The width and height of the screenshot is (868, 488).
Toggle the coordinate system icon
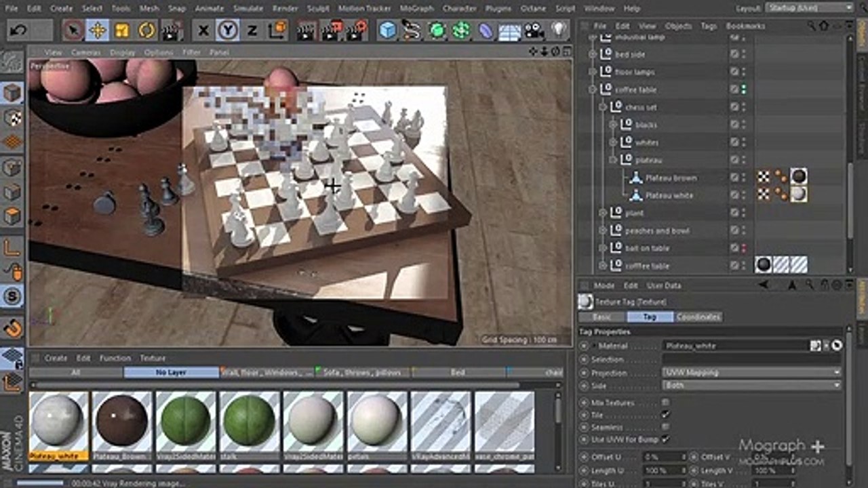[x=277, y=30]
